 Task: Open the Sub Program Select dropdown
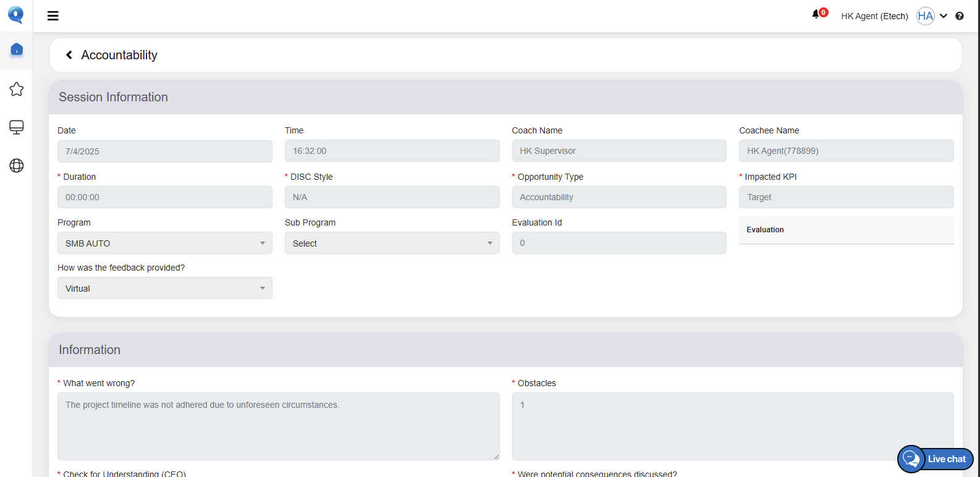392,243
